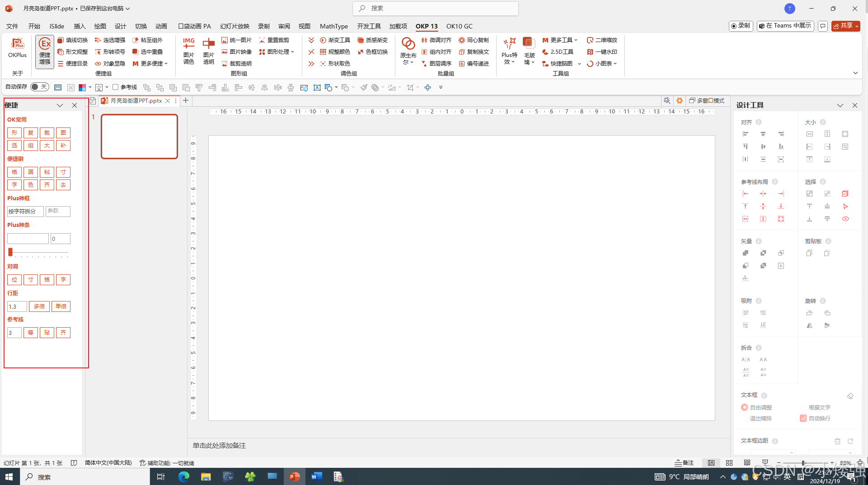Click the 形 button under OK常用

[14, 133]
